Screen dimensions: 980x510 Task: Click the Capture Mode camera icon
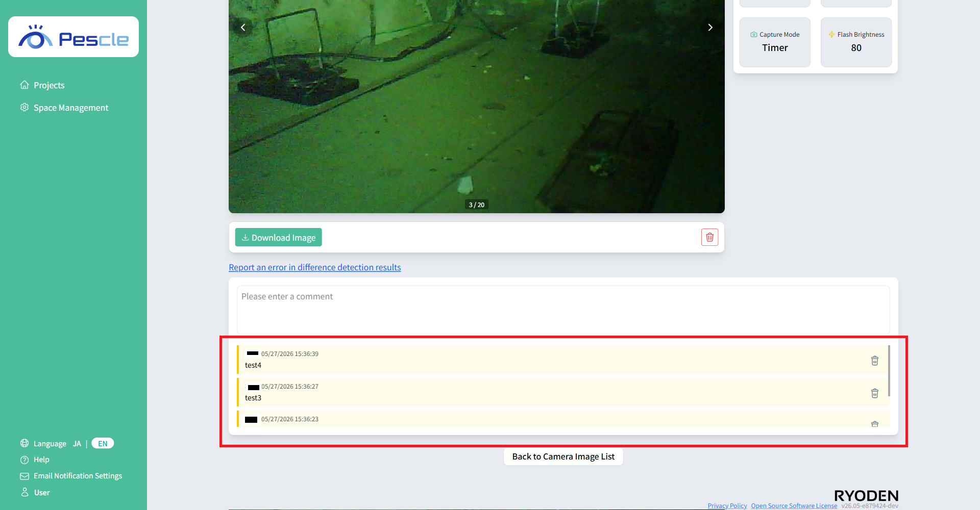pyautogui.click(x=754, y=35)
